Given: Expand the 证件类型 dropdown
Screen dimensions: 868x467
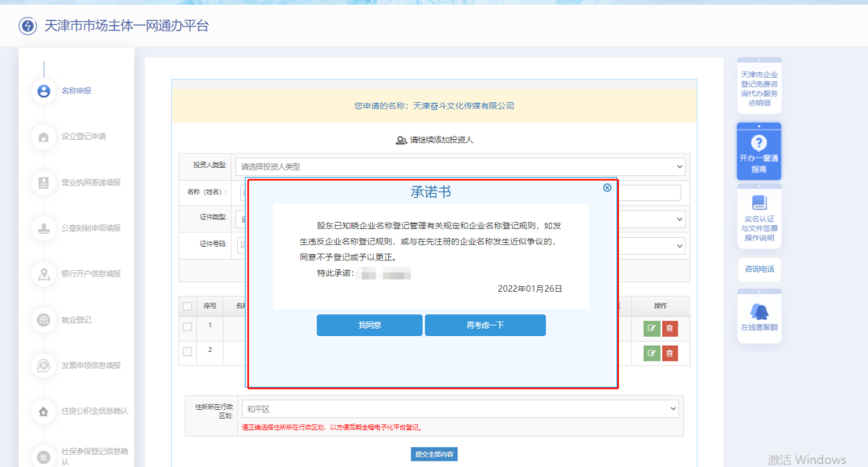Looking at the screenshot, I should point(679,219).
